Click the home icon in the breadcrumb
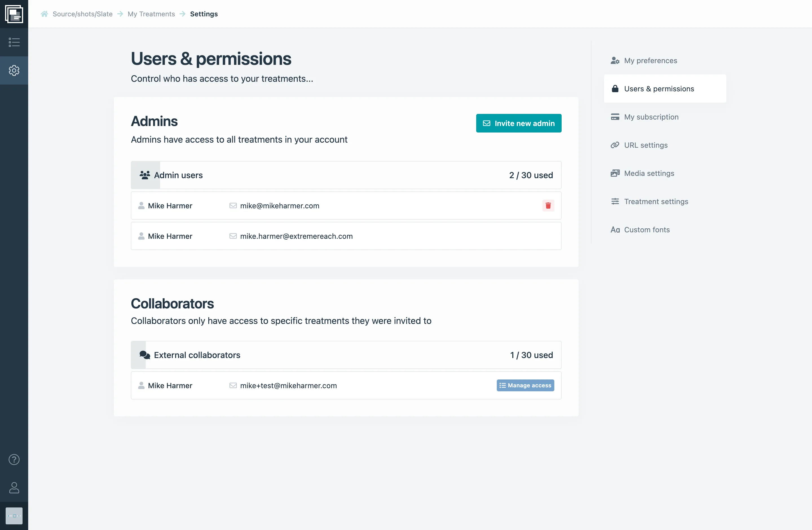 pyautogui.click(x=44, y=14)
